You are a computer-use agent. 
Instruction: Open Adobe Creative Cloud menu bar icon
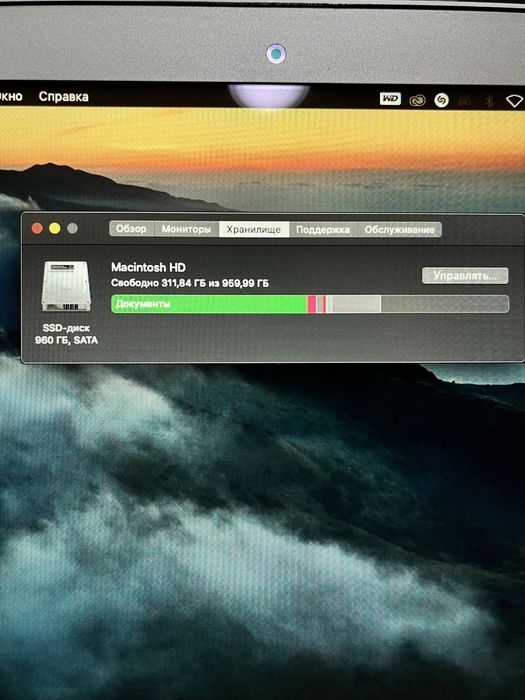click(417, 100)
